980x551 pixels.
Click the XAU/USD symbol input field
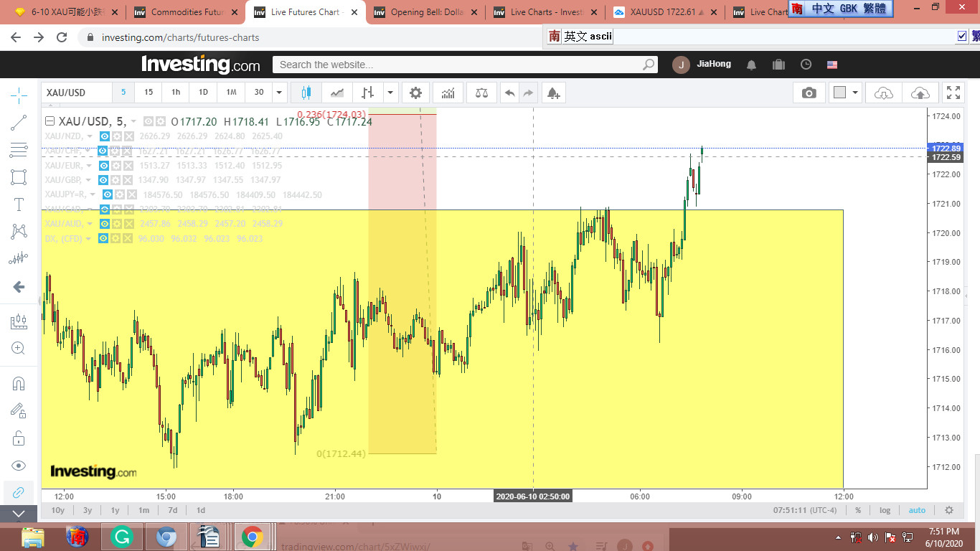[76, 93]
